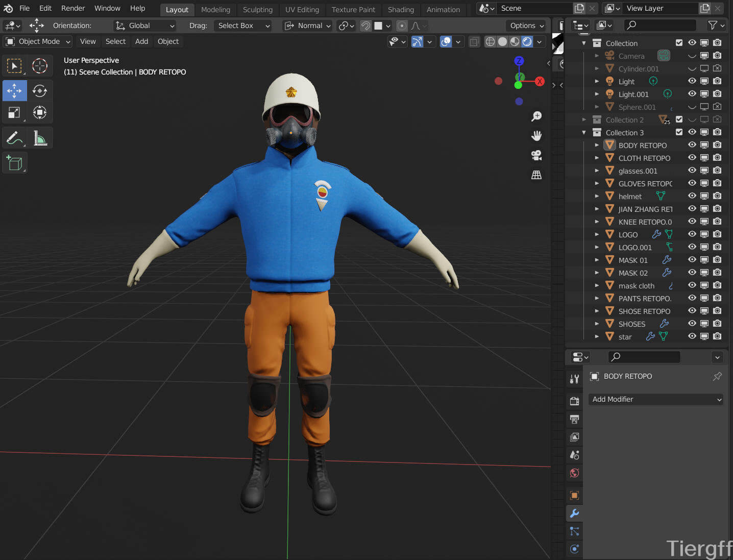Viewport: 733px width, 560px height.
Task: Pick the Measure tool
Action: 40,138
